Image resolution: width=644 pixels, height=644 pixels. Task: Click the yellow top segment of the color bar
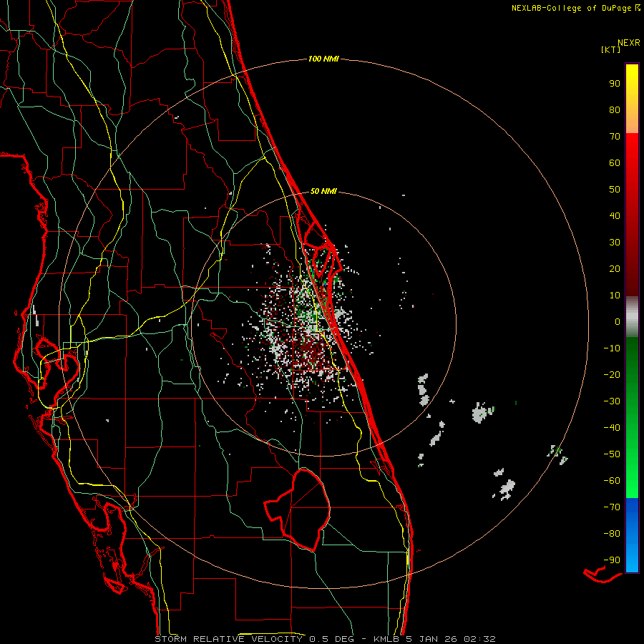coord(632,99)
